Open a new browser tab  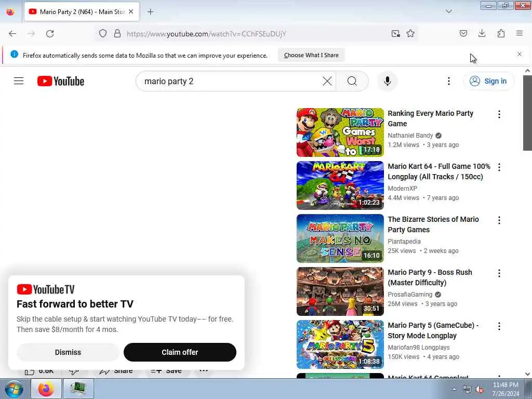click(150, 12)
